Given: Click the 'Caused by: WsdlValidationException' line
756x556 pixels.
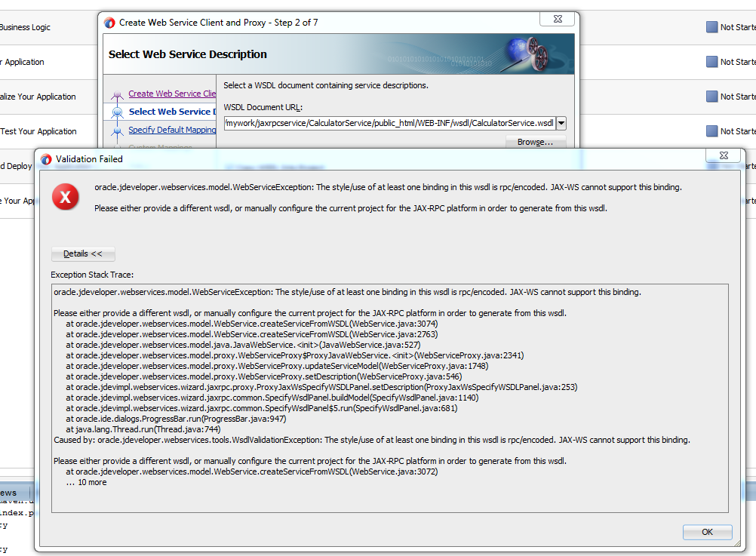Looking at the screenshot, I should pos(372,440).
